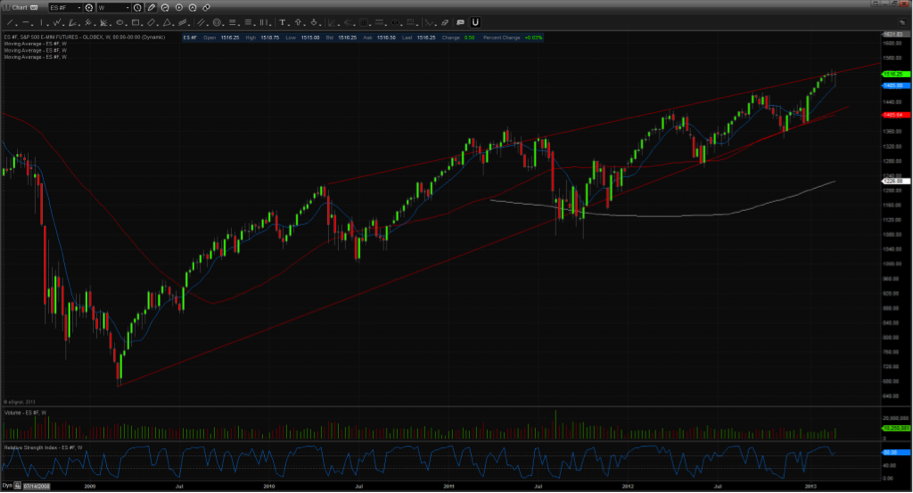The width and height of the screenshot is (913, 493).
Task: Select the angle line drawing tool
Action: [x=73, y=23]
